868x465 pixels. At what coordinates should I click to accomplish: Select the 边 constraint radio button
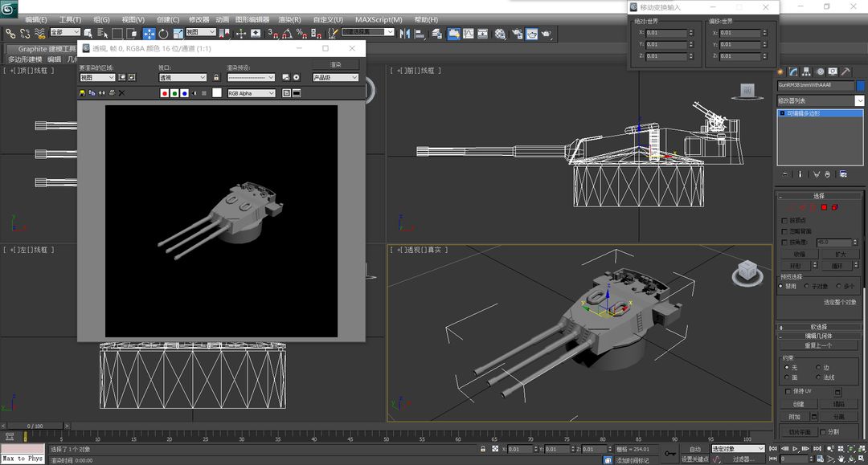(x=818, y=367)
